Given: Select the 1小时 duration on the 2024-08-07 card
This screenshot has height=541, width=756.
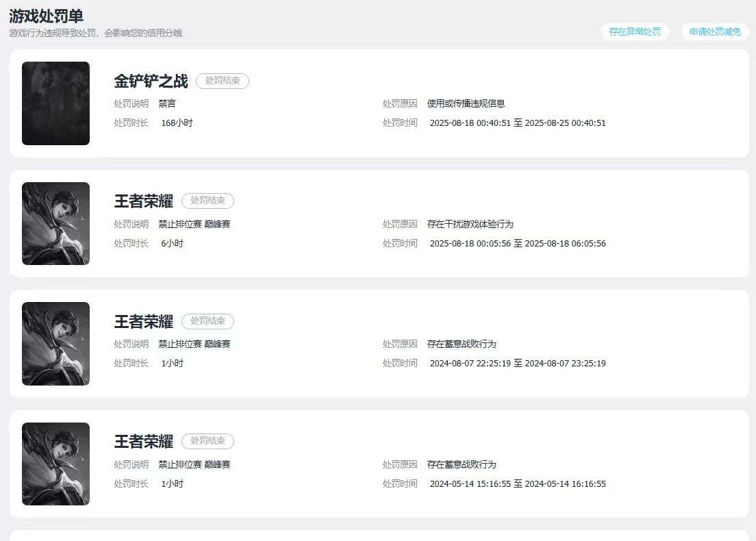Looking at the screenshot, I should (x=172, y=363).
